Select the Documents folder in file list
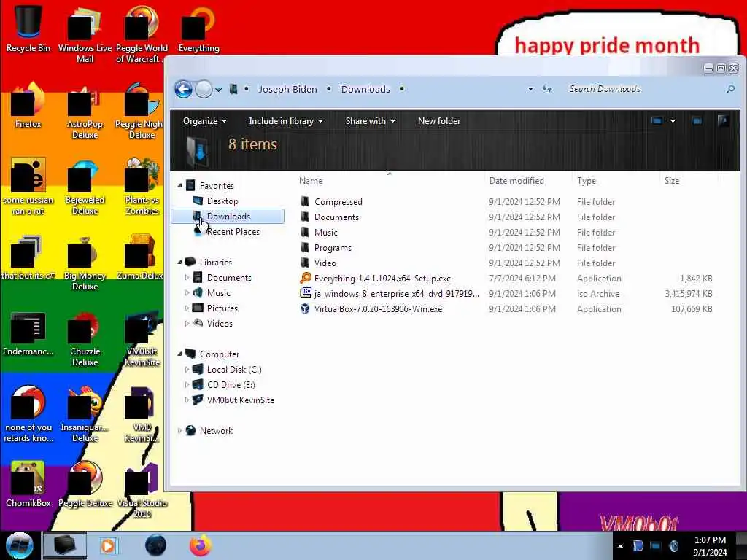Screen dimensions: 747x560 click(336, 217)
